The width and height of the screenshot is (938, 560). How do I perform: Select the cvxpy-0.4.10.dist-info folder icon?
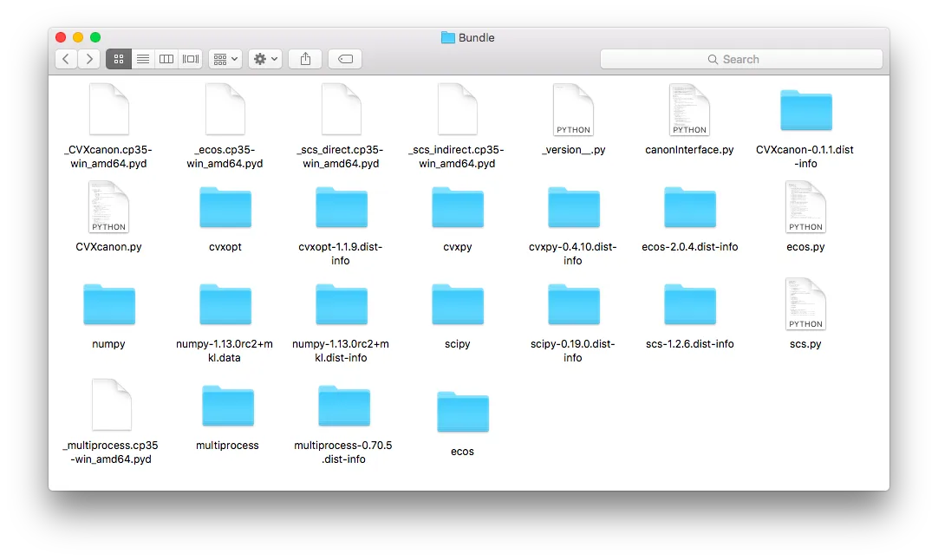click(574, 207)
